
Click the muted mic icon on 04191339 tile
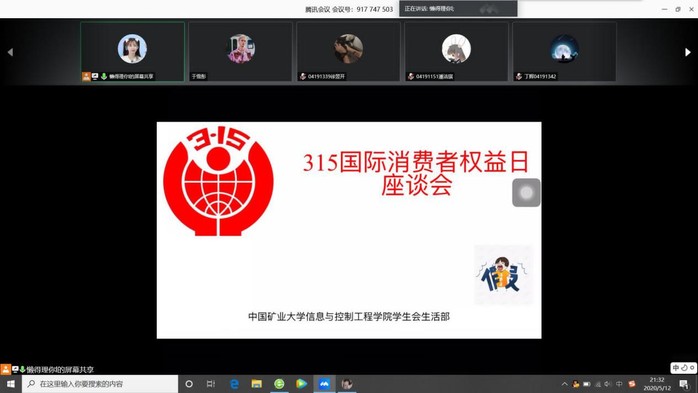[x=303, y=77]
